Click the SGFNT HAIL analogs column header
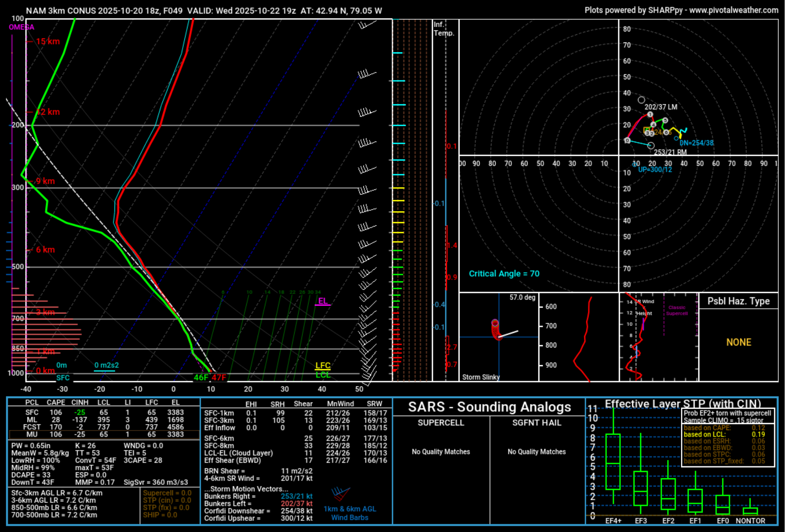The height and width of the screenshot is (532, 785). click(x=537, y=423)
